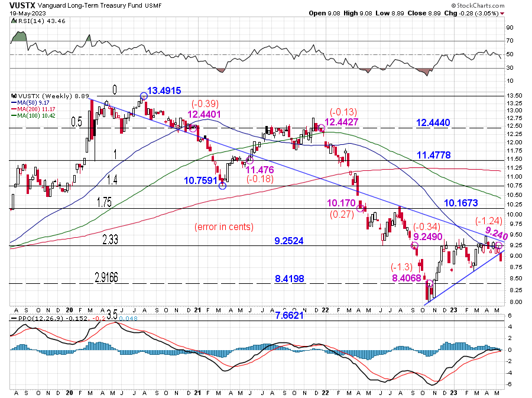
Task: Click the 8.00 price axis tick
Action: tap(515, 302)
